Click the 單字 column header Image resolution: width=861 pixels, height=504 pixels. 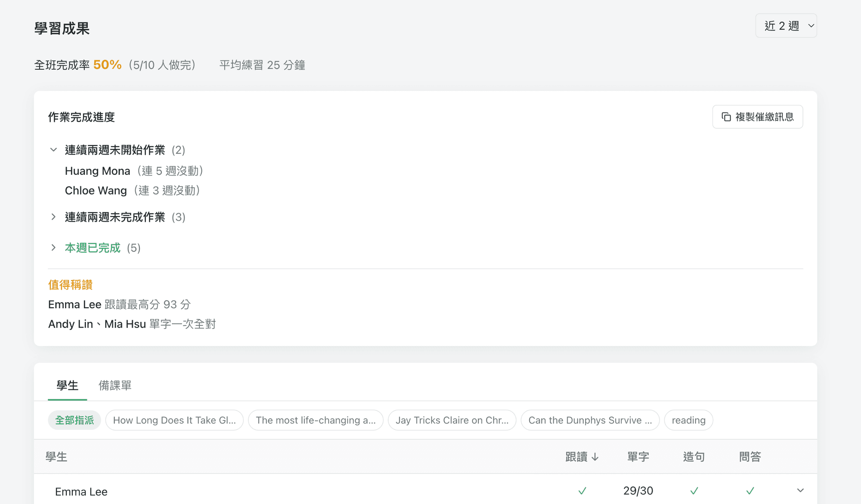(x=638, y=457)
